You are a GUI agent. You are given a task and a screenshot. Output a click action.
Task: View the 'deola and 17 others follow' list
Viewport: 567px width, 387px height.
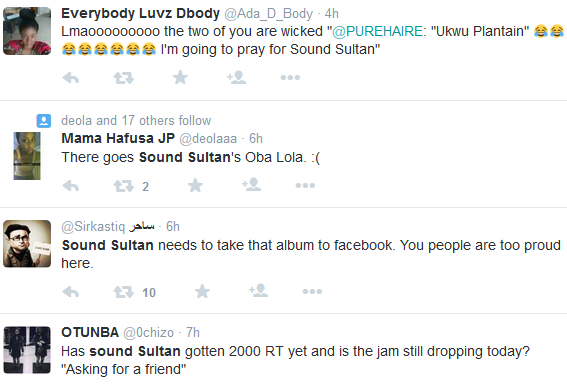pyautogui.click(x=136, y=120)
